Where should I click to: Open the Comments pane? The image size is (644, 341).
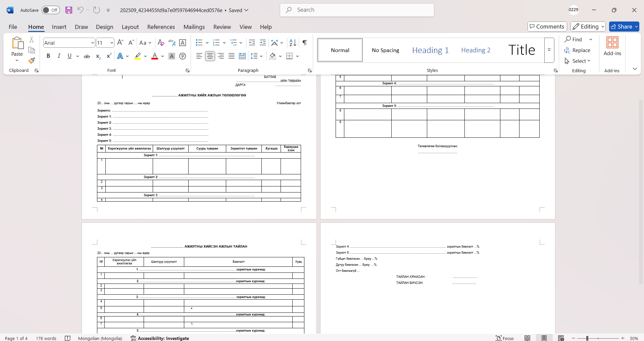tap(547, 27)
